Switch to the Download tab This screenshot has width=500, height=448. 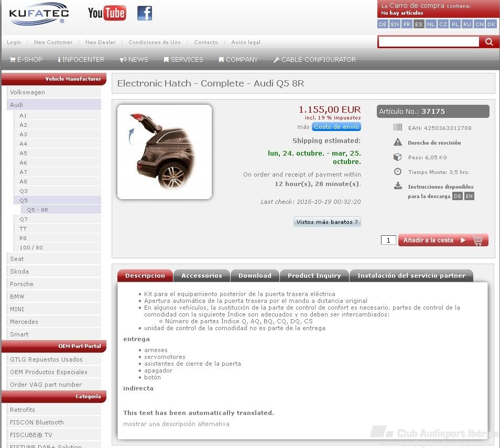255,276
